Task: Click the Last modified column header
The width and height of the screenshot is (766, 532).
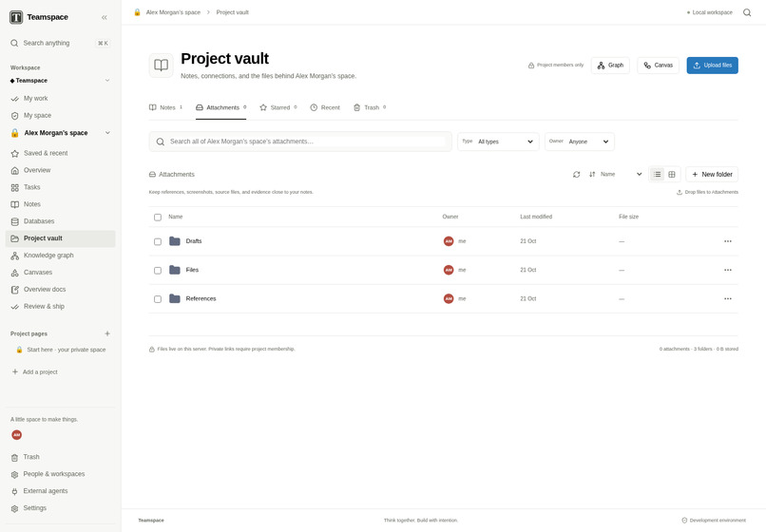Action: point(536,217)
